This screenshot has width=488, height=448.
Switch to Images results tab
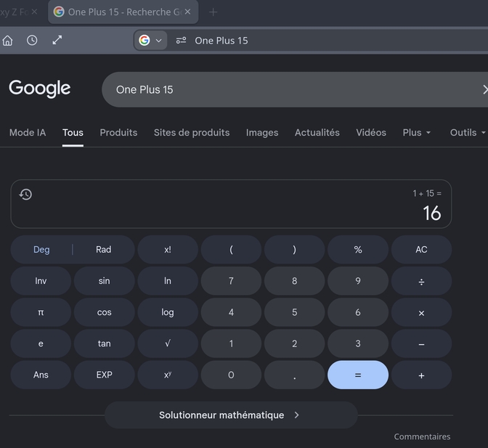click(x=262, y=133)
